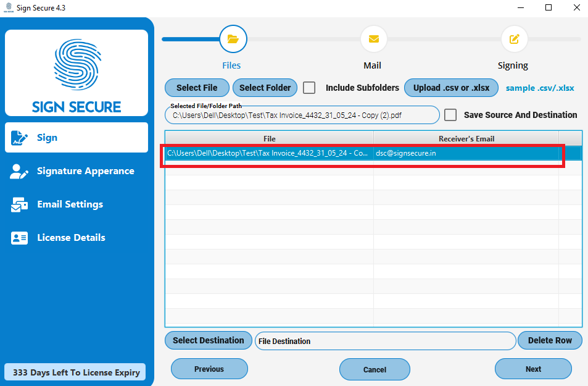
Task: Proceed with the Next button
Action: tap(533, 369)
